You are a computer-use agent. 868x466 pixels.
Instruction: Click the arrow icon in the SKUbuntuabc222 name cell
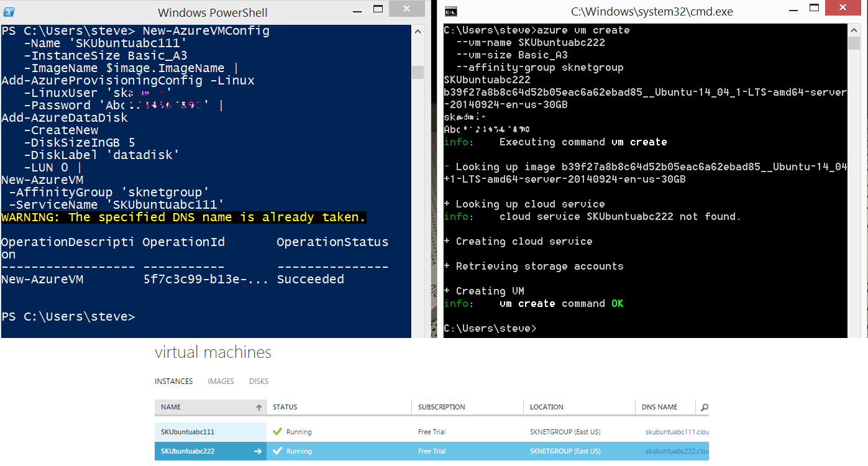coord(258,451)
